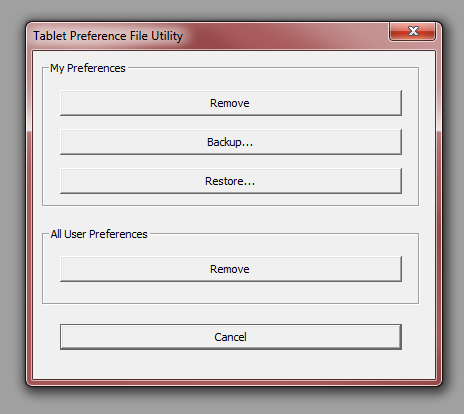Screen dimensions: 464x414
Task: Click the All User Preferences group label
Action: coord(99,234)
